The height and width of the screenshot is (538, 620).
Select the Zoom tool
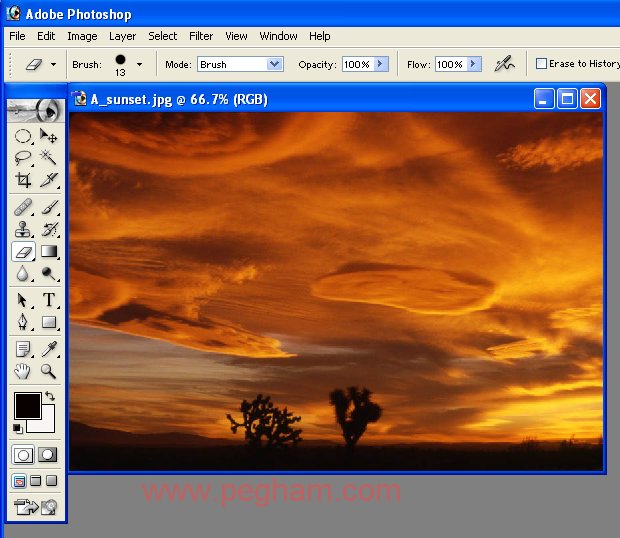48,371
